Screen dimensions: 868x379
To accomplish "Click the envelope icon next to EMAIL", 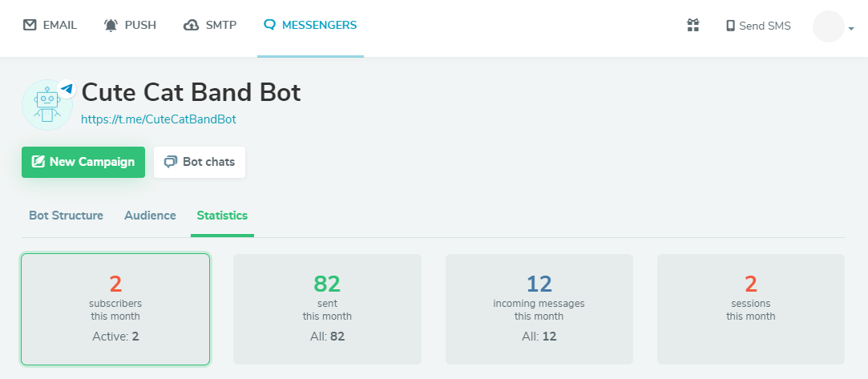I will 30,25.
